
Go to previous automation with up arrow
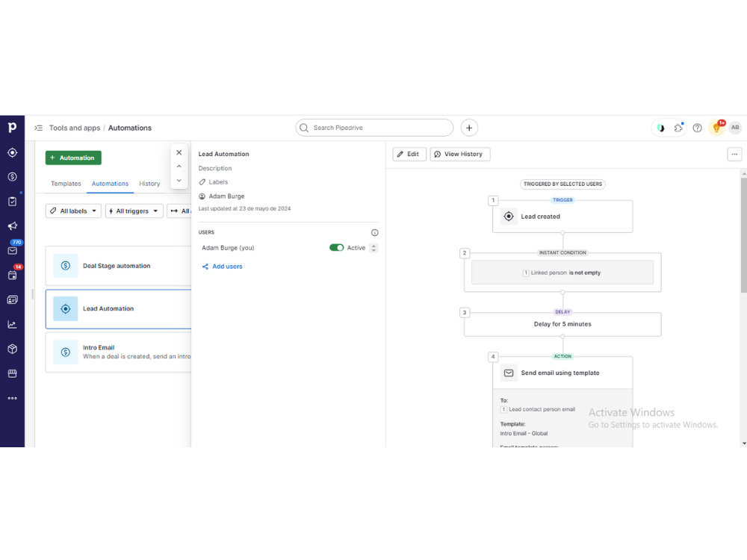179,167
